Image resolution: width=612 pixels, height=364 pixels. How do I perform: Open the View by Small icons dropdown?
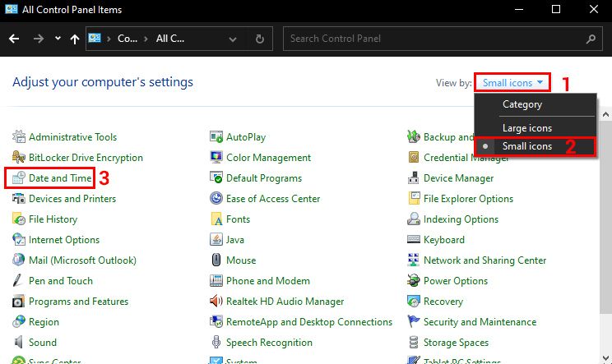tap(512, 83)
